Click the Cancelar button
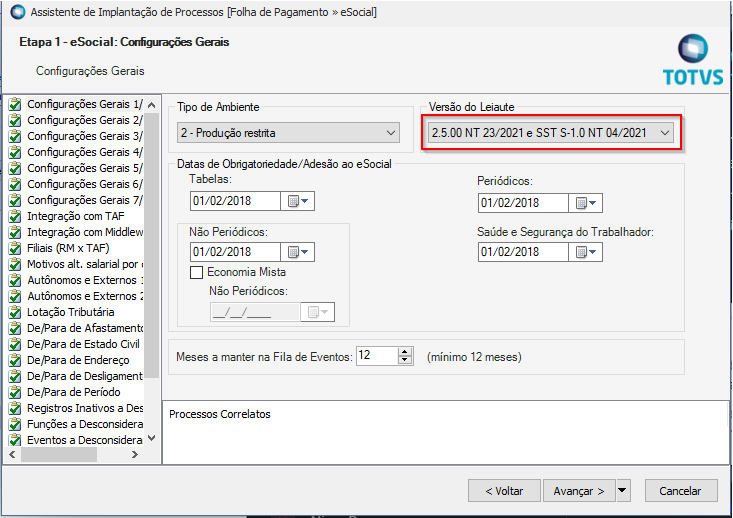The height and width of the screenshot is (518, 733). point(680,490)
